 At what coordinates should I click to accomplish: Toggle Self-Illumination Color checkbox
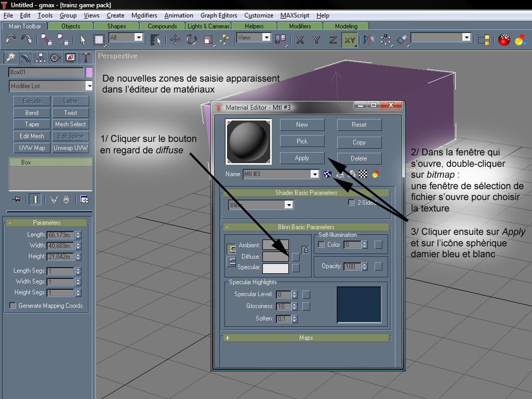pos(321,245)
